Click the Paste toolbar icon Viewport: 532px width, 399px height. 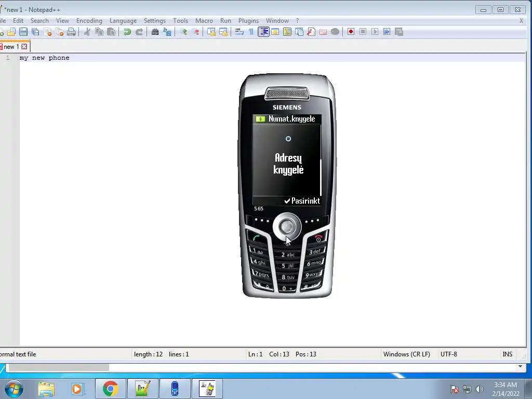(x=111, y=32)
